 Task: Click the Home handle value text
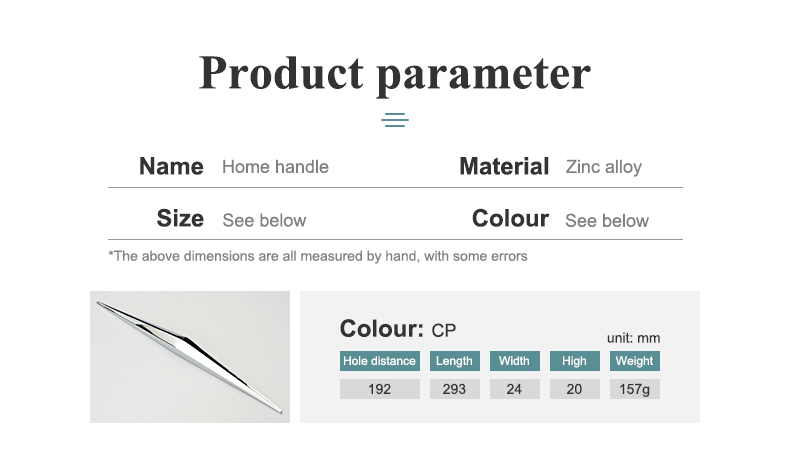click(x=275, y=167)
